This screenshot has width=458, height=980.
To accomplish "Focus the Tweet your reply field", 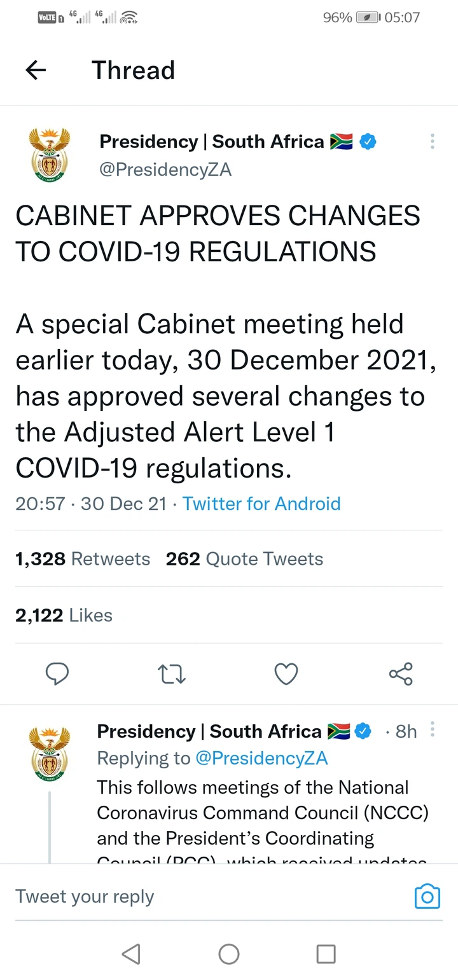I will point(210,896).
